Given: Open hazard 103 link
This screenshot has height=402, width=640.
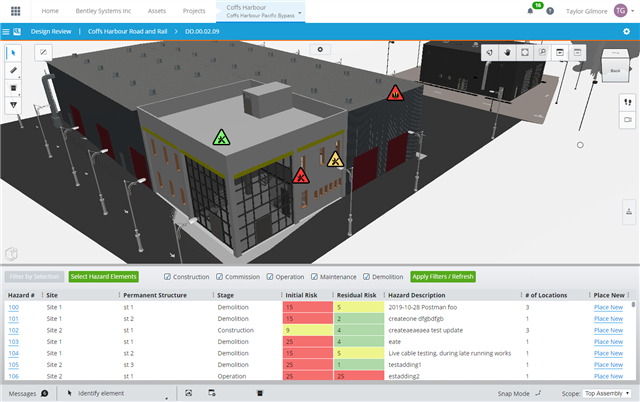Looking at the screenshot, I should 14,341.
